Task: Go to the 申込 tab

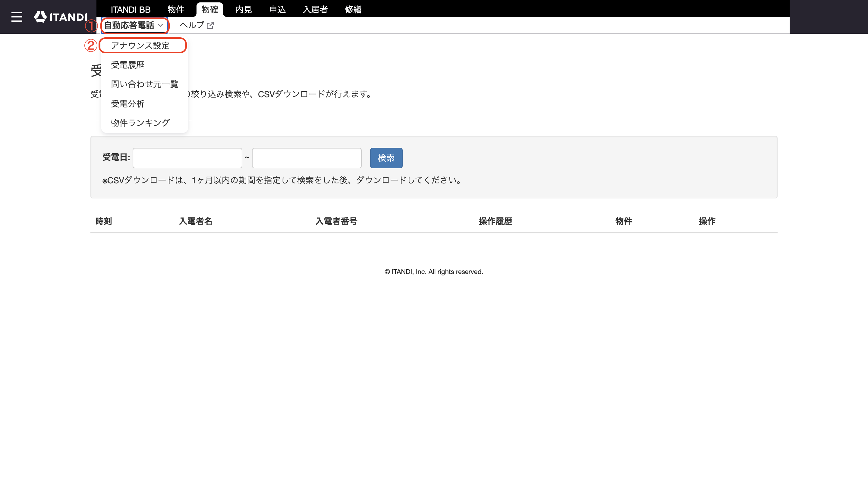Action: click(277, 9)
